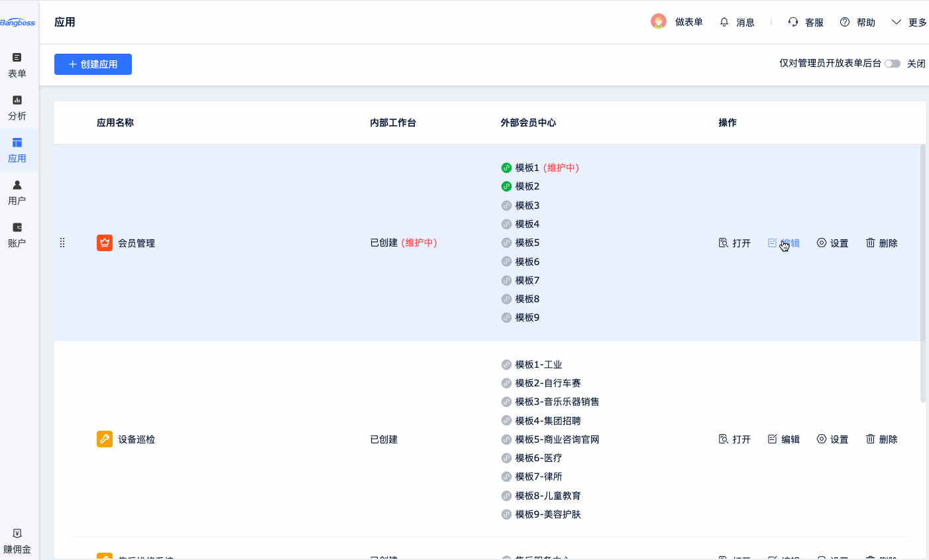
Task: Click the 会员管理 crown app icon
Action: (x=105, y=243)
